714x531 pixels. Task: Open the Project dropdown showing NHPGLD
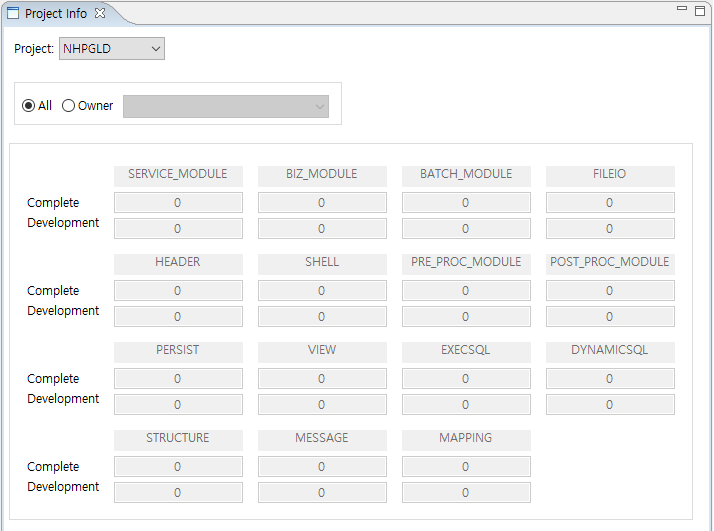pyautogui.click(x=111, y=49)
